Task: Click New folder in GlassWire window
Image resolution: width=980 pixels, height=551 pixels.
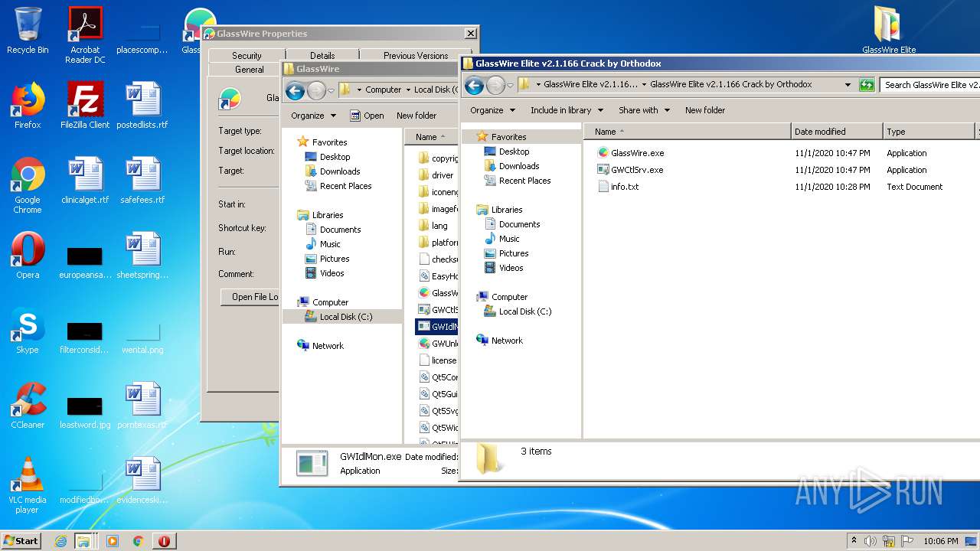Action: point(416,116)
